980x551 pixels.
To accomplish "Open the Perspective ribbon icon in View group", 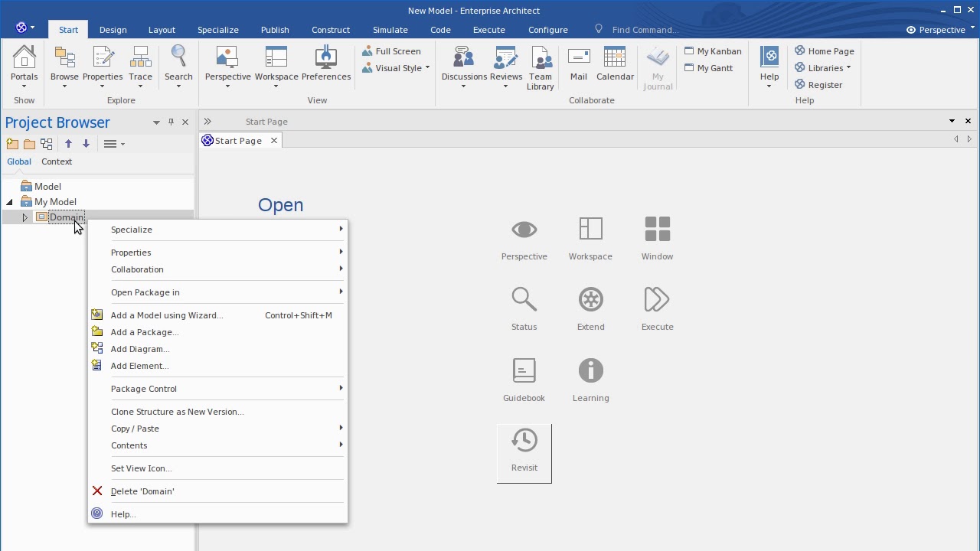I will 227,66.
